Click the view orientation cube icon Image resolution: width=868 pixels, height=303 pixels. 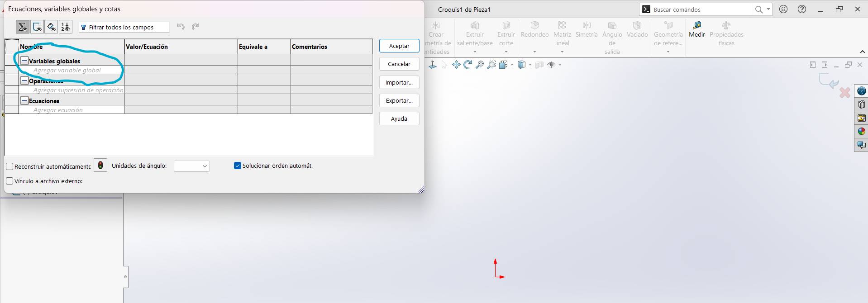[503, 65]
